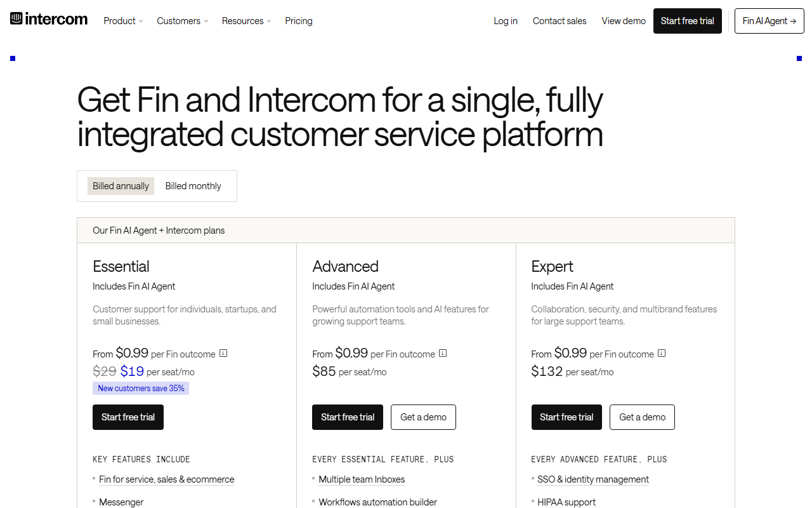Click the Advanced plan title

coord(345,267)
